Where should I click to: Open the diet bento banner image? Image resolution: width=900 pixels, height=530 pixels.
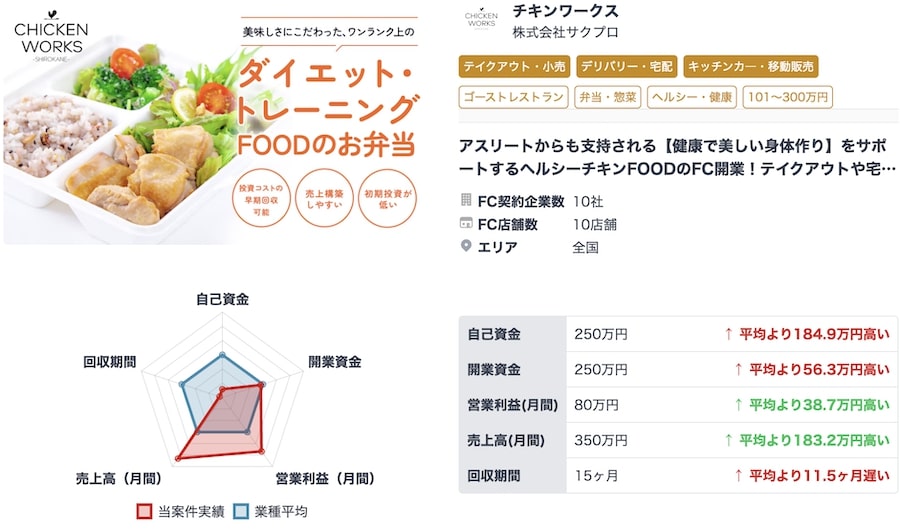pyautogui.click(x=212, y=124)
